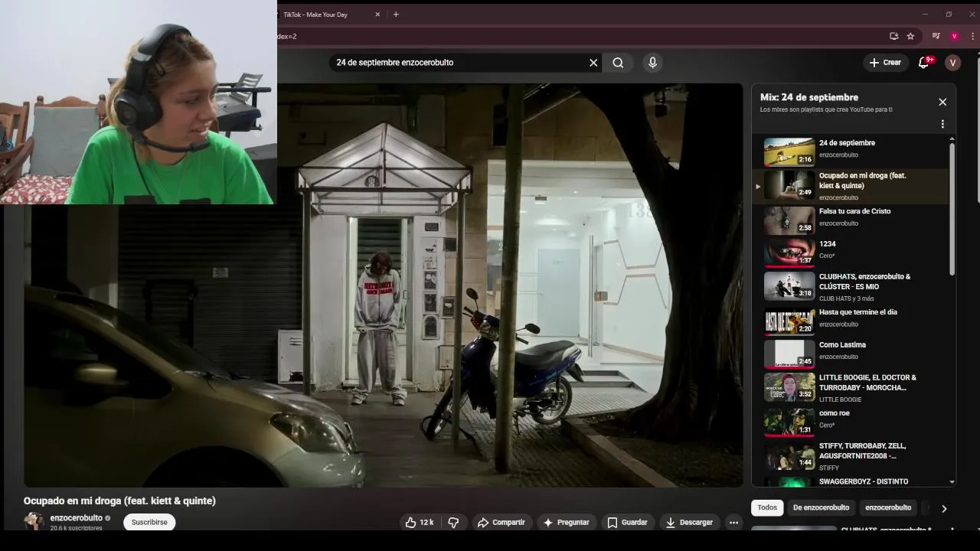Open Chrome media controls icon
Screen dimensions: 980x551
coord(936,36)
